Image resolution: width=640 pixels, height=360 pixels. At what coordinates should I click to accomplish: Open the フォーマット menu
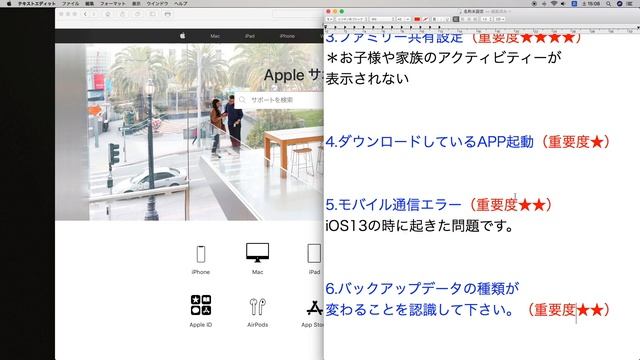(x=113, y=3)
